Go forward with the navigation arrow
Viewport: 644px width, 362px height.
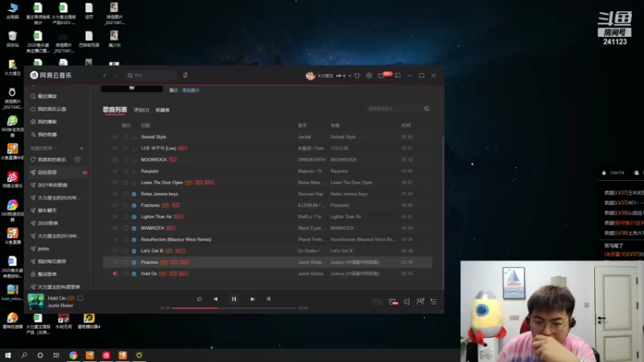[115, 76]
